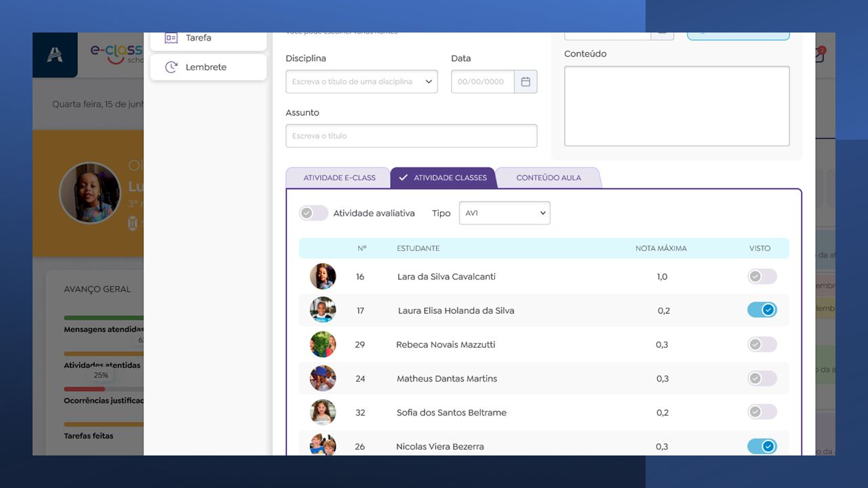Click the name Matheus Dantas Martins
The height and width of the screenshot is (488, 868).
(x=447, y=378)
